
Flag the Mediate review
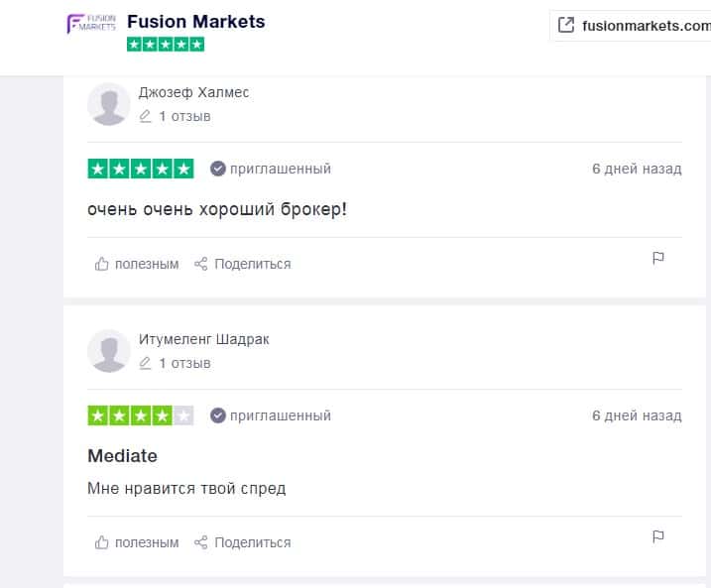(x=657, y=536)
